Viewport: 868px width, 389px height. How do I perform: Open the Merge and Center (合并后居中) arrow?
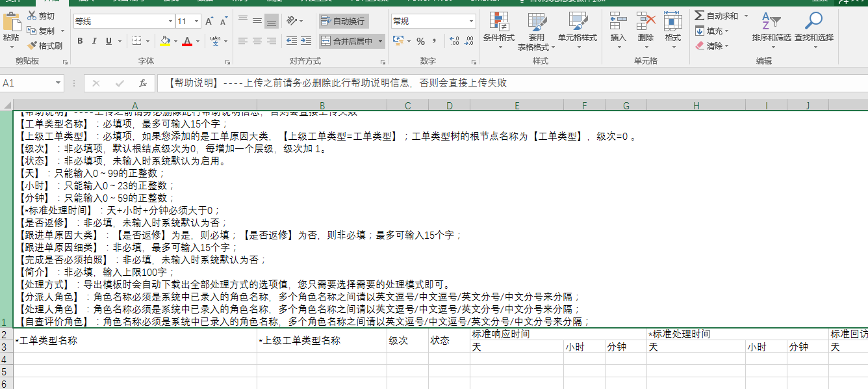(381, 41)
